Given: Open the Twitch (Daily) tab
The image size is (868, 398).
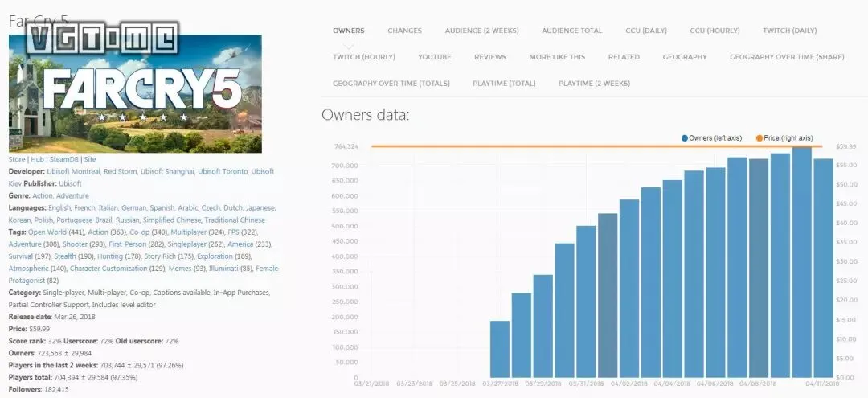Looking at the screenshot, I should pyautogui.click(x=789, y=31).
